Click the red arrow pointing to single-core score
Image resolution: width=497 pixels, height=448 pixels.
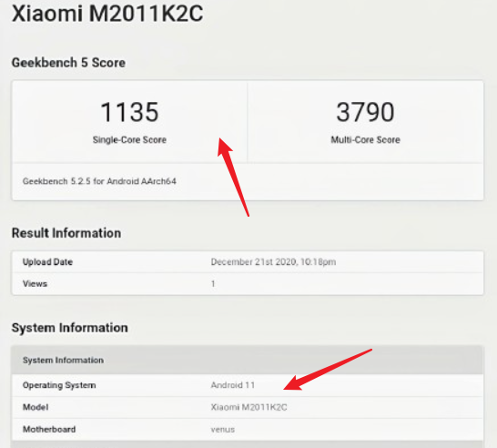tap(232, 177)
